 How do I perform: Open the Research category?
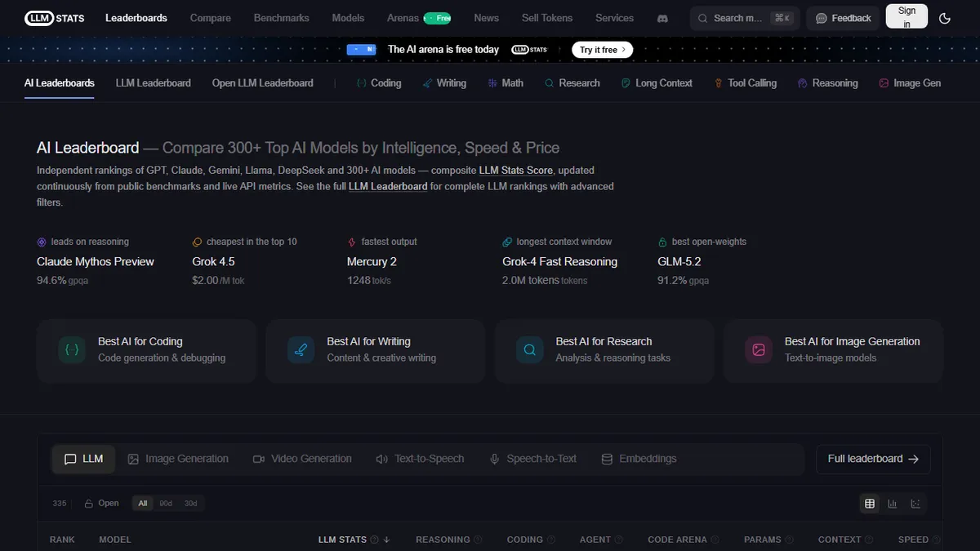coord(572,83)
